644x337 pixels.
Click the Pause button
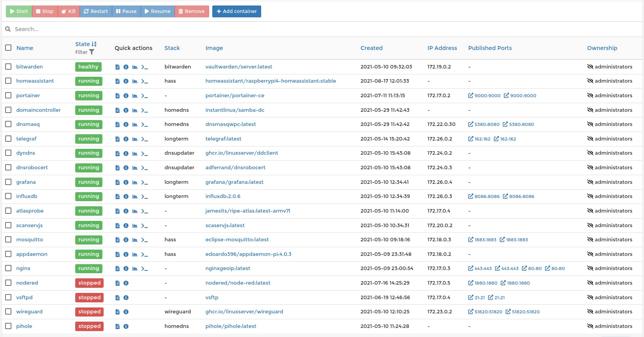pyautogui.click(x=126, y=11)
